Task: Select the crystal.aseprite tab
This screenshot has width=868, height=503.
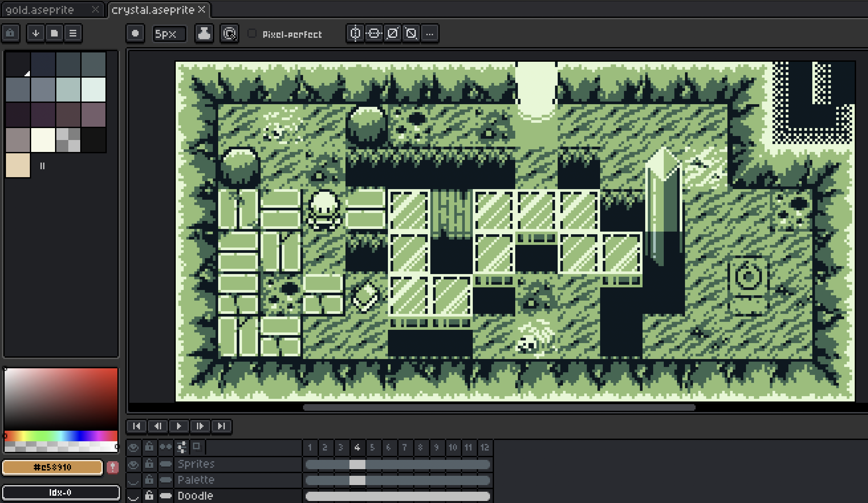Action: [153, 10]
